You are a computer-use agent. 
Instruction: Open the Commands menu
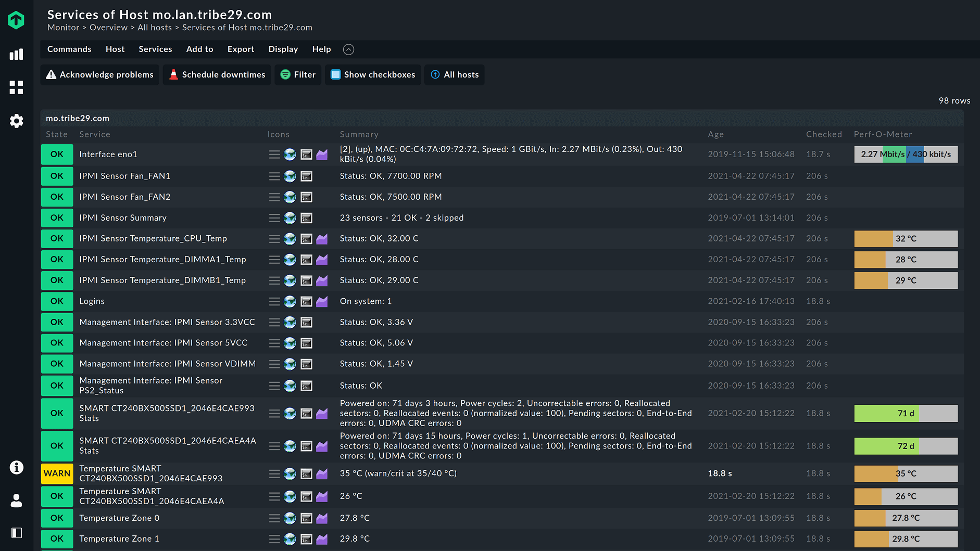tap(69, 49)
